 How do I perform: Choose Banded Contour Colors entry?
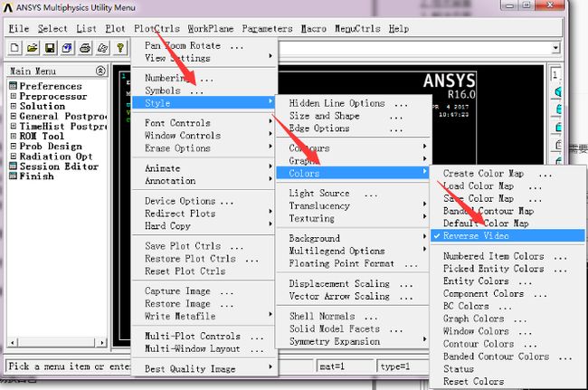(507, 357)
